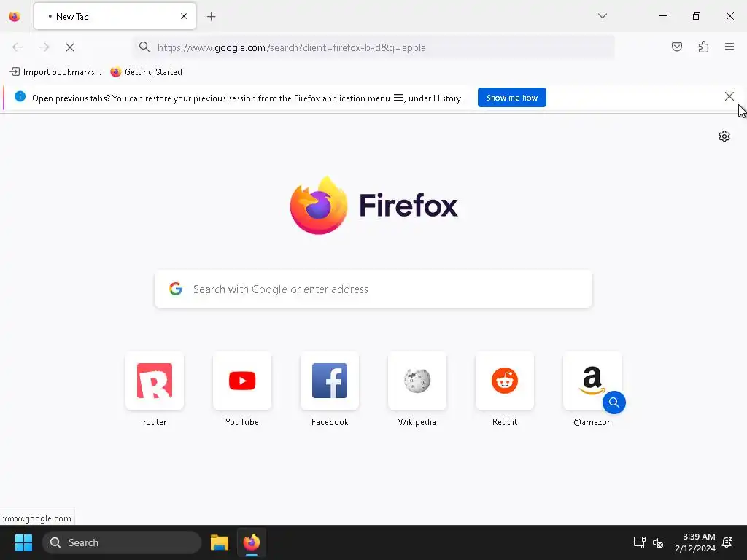Open the notifications bell in tray
747x560 pixels.
coord(727,542)
